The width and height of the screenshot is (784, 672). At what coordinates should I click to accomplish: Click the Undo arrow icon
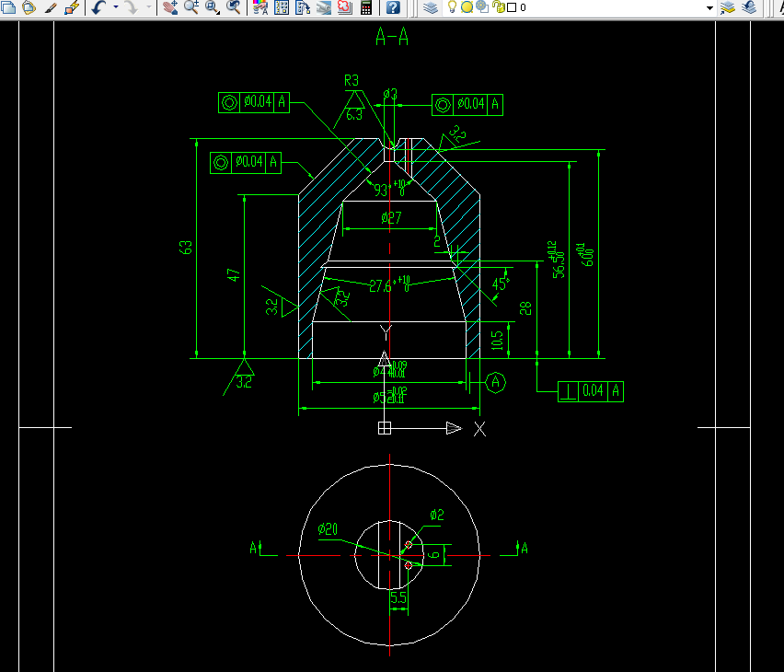click(99, 7)
